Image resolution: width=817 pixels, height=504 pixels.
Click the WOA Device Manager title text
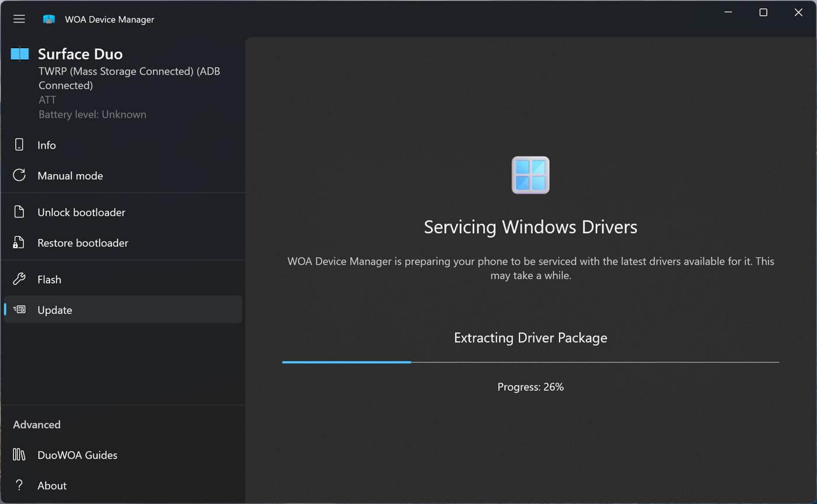[x=110, y=19]
